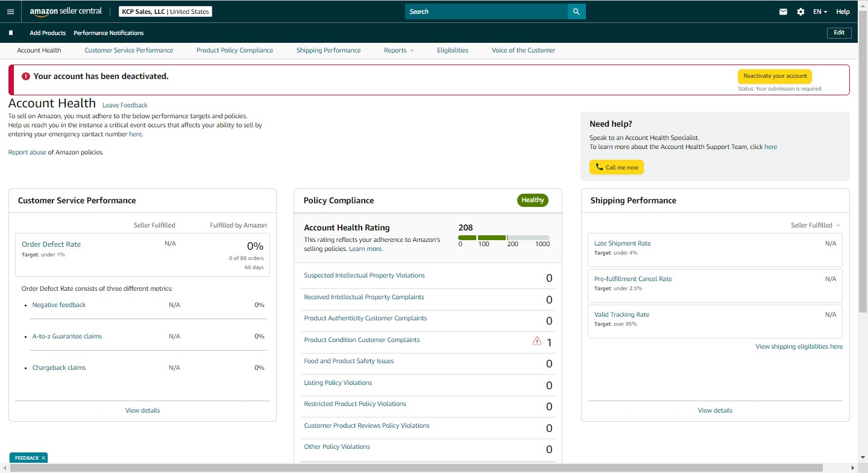Click the Edit button in the top bar
Viewport: 868px width, 473px height.
[839, 33]
